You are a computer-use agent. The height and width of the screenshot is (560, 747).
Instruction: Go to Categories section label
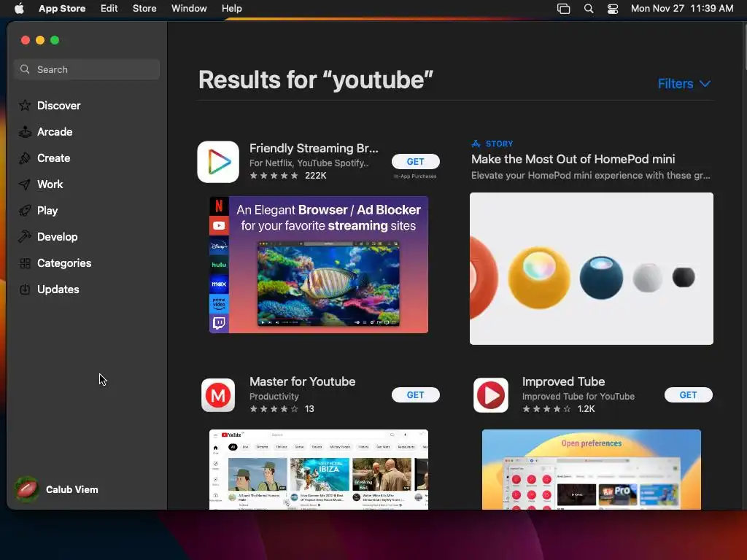pyautogui.click(x=64, y=263)
